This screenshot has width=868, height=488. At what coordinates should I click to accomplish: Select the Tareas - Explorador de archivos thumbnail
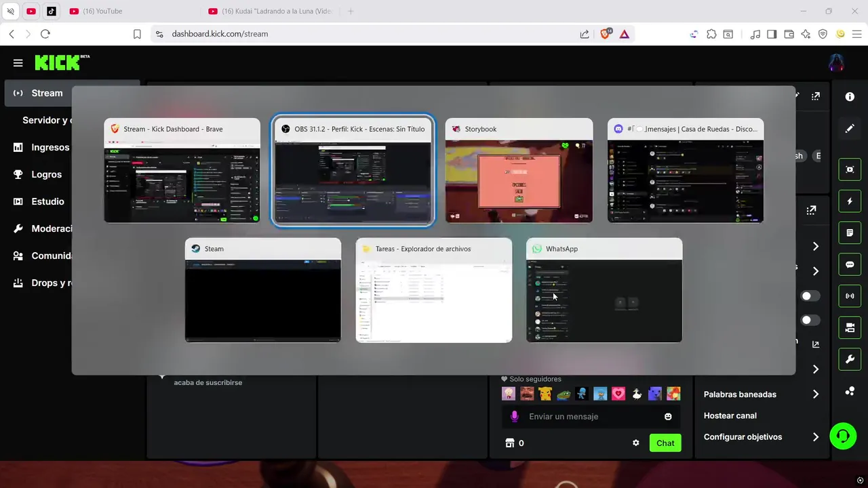pyautogui.click(x=434, y=290)
